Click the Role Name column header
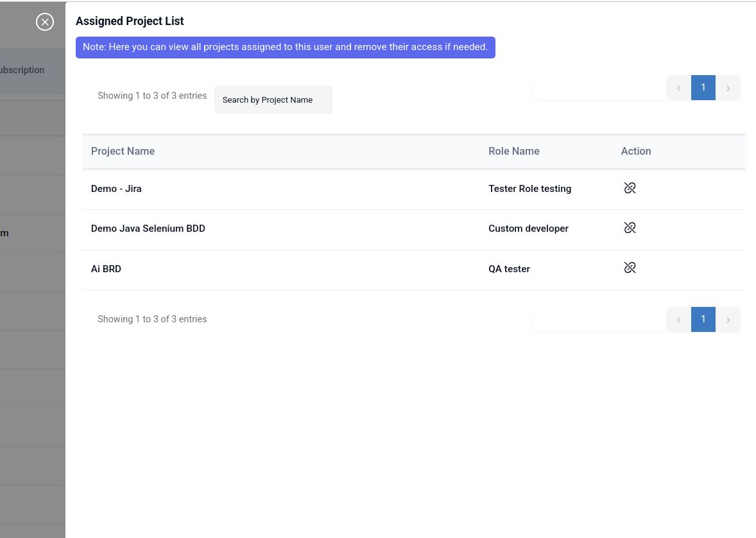The width and height of the screenshot is (756, 538). point(513,152)
